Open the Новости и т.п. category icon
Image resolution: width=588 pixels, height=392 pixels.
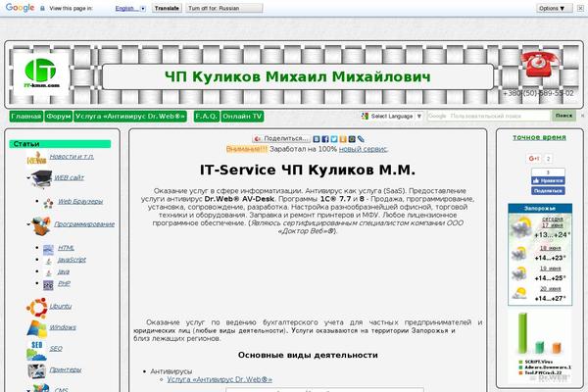[37, 158]
